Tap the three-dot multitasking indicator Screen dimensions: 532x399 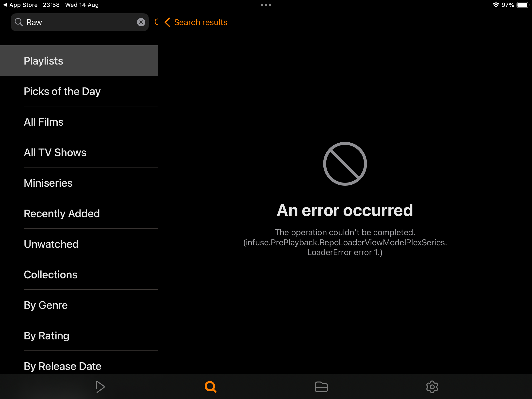pyautogui.click(x=266, y=5)
